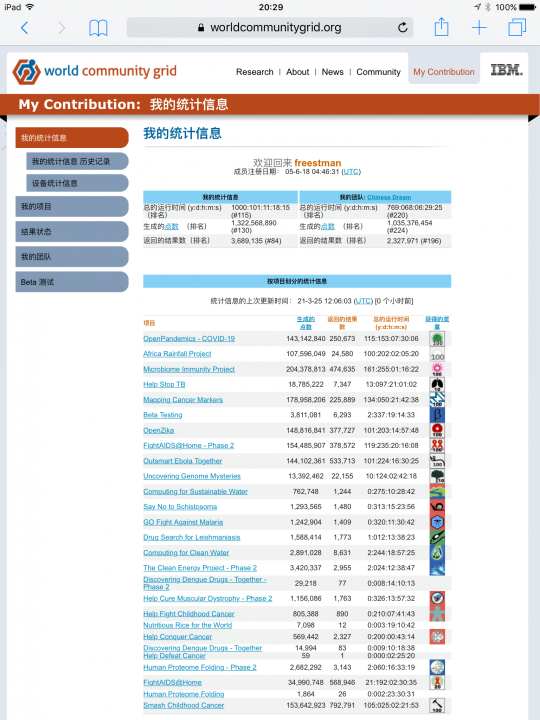The height and width of the screenshot is (720, 540).
Task: Click the freestman username text
Action: [318, 163]
